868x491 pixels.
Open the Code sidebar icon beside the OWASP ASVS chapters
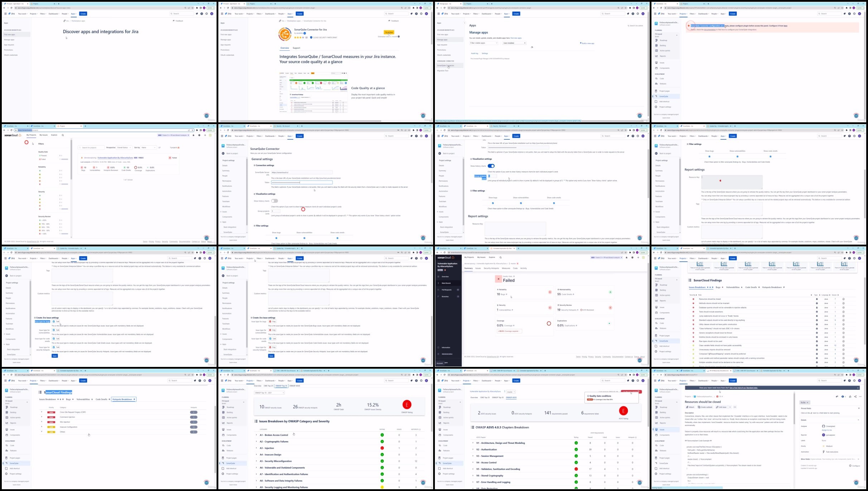point(440,445)
